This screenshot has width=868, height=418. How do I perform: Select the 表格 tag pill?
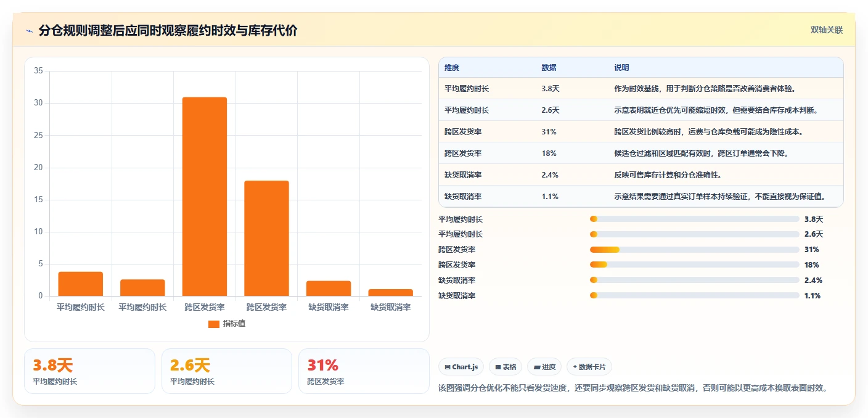click(506, 367)
